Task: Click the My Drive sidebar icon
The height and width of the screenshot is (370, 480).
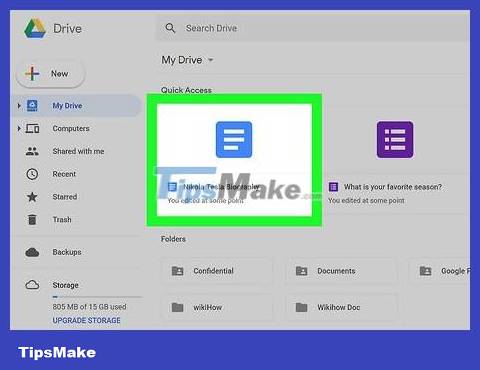Action: (x=32, y=106)
